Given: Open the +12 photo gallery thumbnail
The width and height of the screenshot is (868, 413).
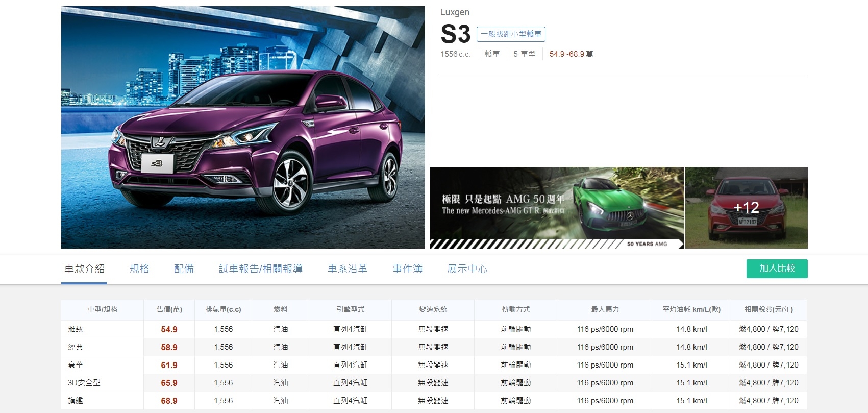Looking at the screenshot, I should (x=747, y=208).
